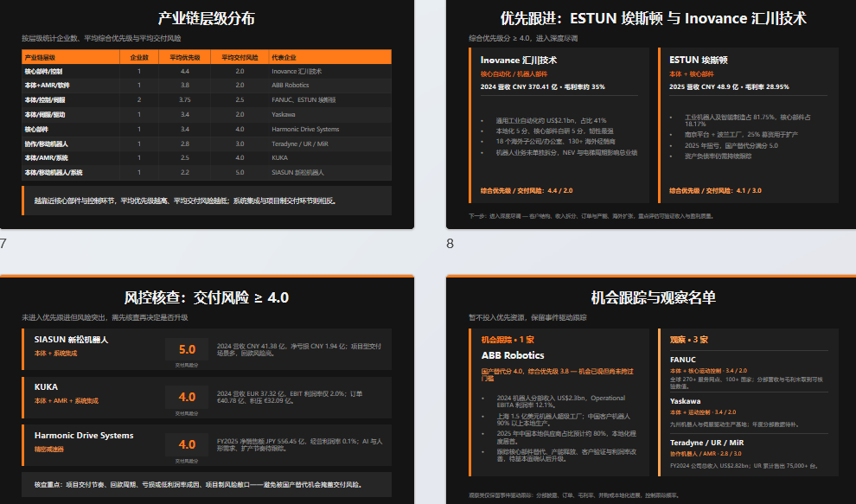
Task: Click the 5.0 risk score box
Action: pos(187,349)
